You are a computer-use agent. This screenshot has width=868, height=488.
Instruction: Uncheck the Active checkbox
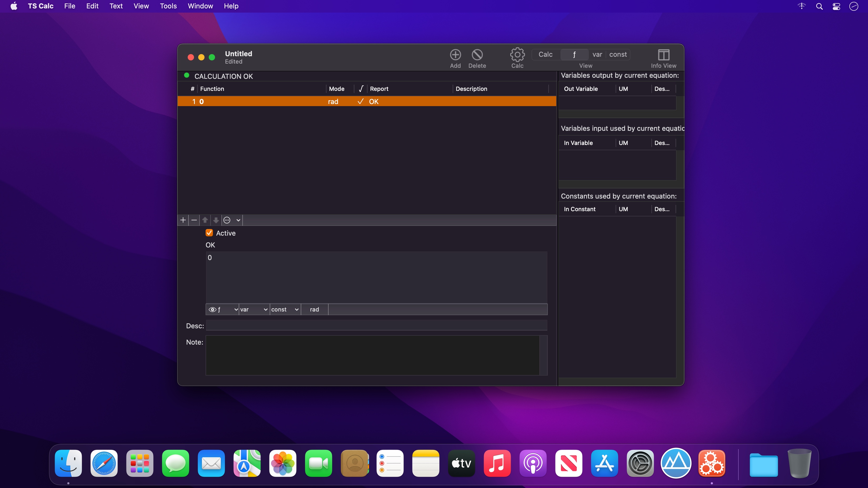(x=209, y=233)
